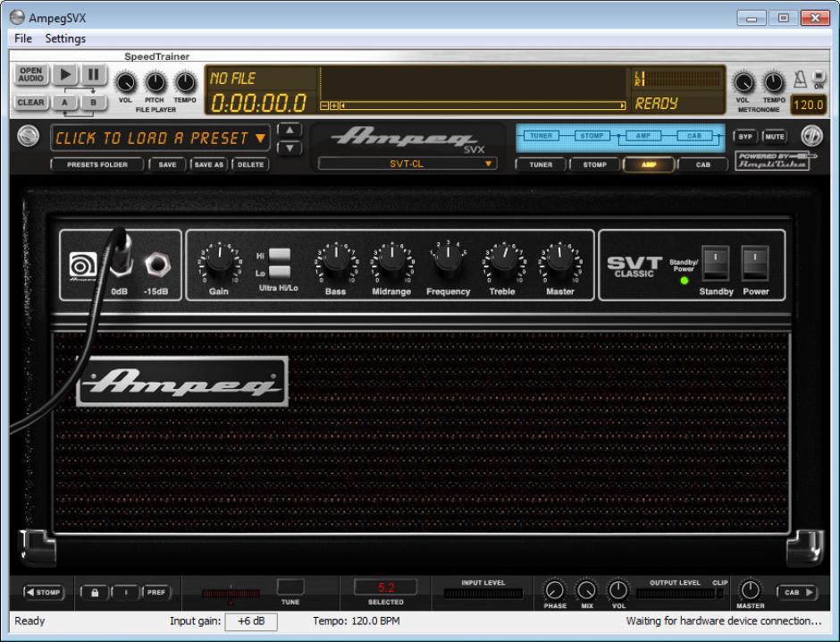Open the SVT-CL amp model dropdown

click(x=407, y=164)
